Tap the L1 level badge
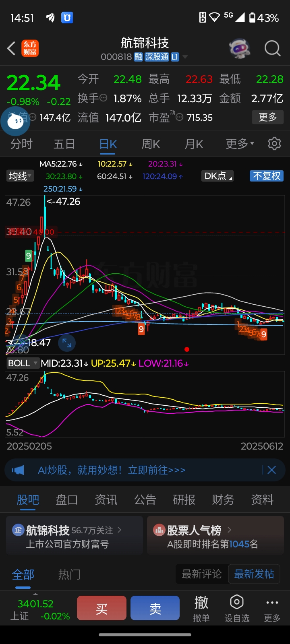The width and height of the screenshot is (290, 644). pyautogui.click(x=175, y=57)
